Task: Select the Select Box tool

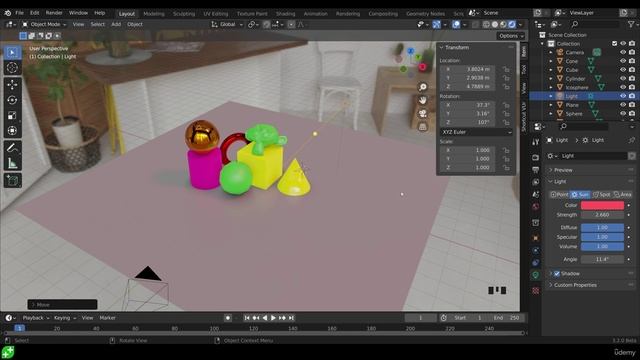Action: coord(12,53)
